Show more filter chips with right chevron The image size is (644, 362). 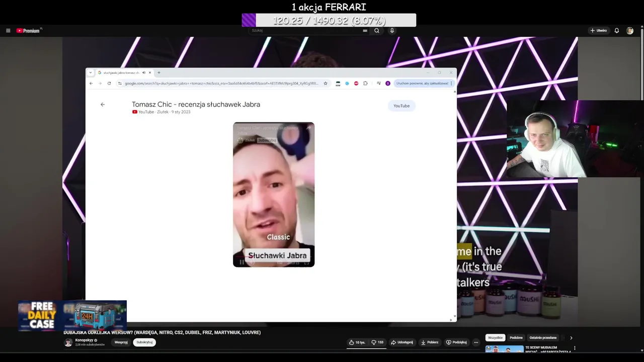point(571,338)
